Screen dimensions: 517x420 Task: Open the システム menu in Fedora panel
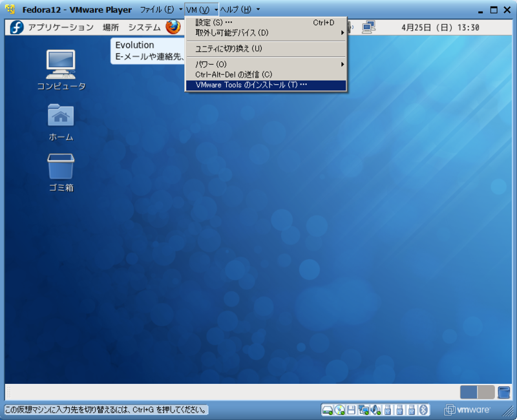coord(144,27)
